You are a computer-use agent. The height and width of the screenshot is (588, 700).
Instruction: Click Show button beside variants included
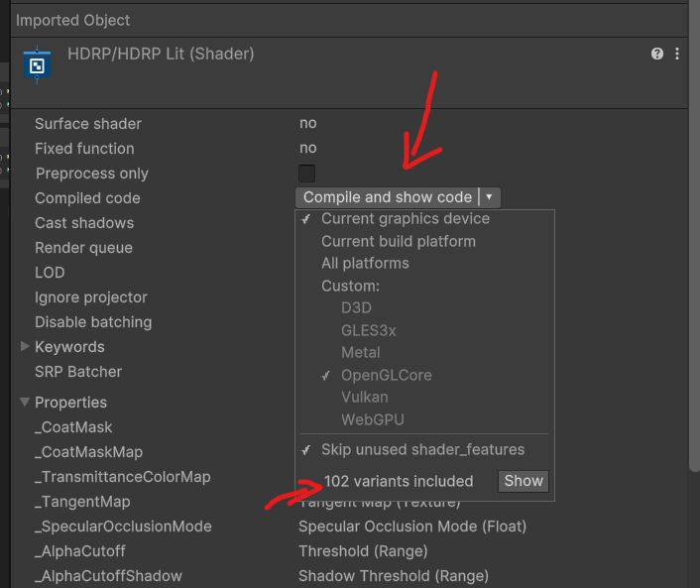coord(524,481)
